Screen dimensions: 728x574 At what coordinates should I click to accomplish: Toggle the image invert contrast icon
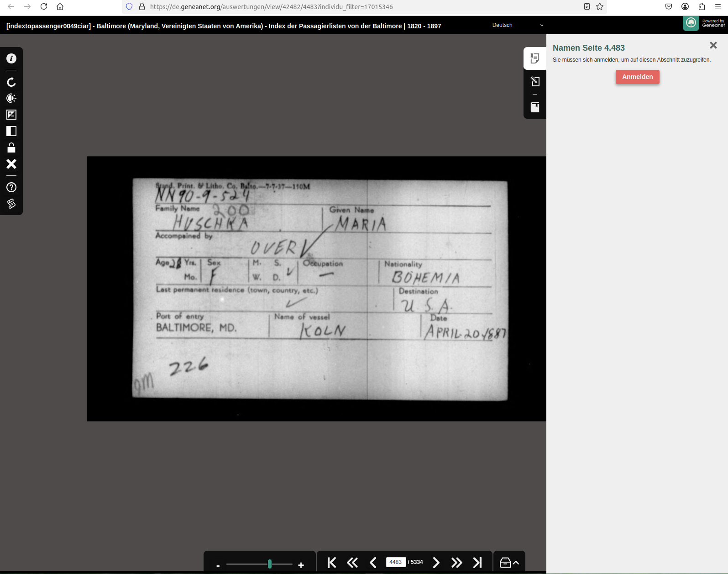click(x=11, y=131)
